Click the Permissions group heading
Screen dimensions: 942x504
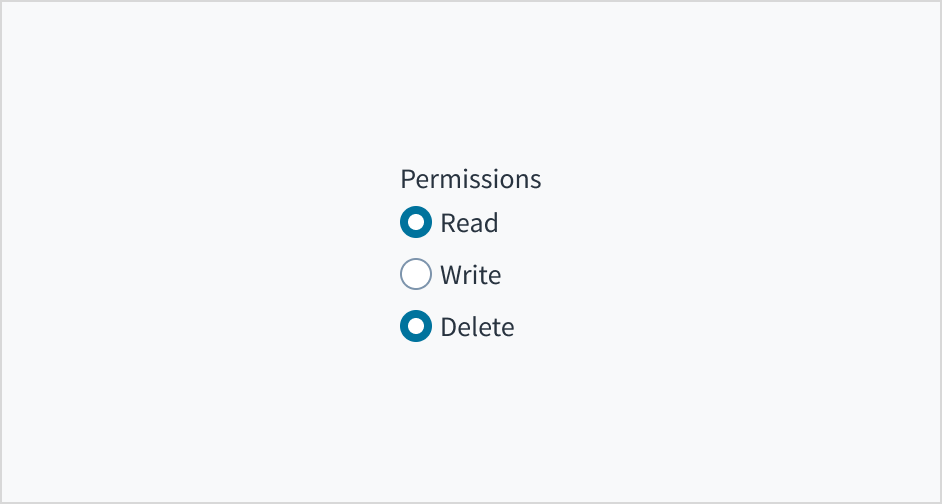470,180
